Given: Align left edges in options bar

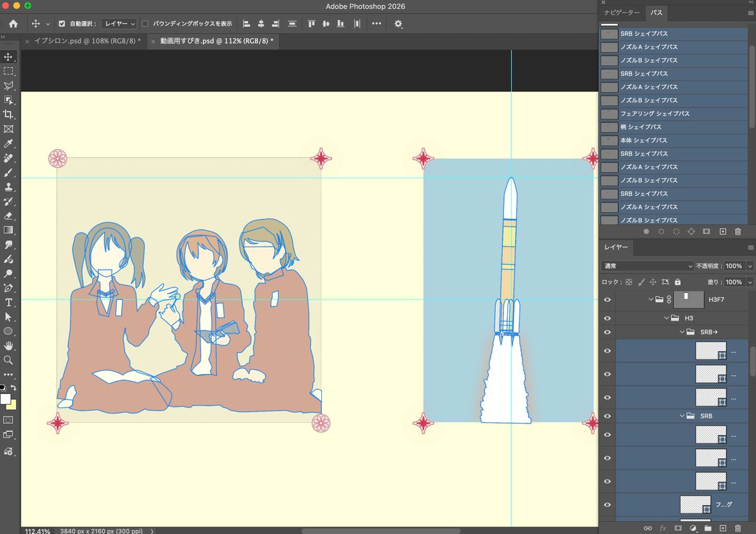Looking at the screenshot, I should tap(246, 23).
